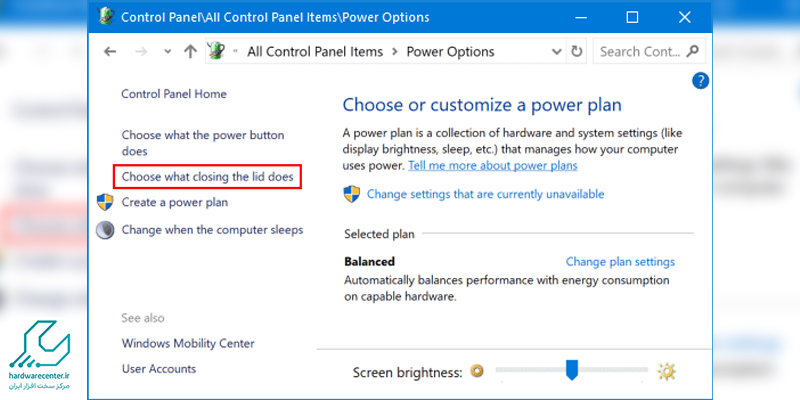Go up one folder level arrow
Image resolution: width=800 pixels, height=400 pixels.
coord(190,51)
